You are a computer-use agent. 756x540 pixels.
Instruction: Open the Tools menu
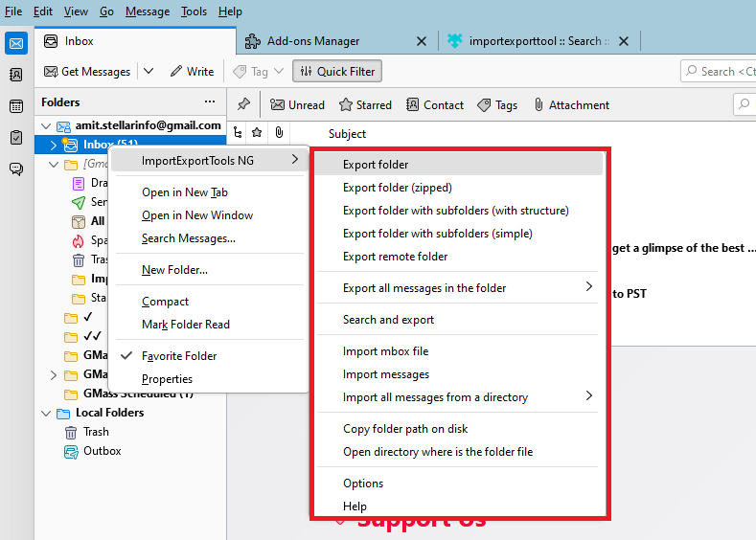tap(194, 11)
